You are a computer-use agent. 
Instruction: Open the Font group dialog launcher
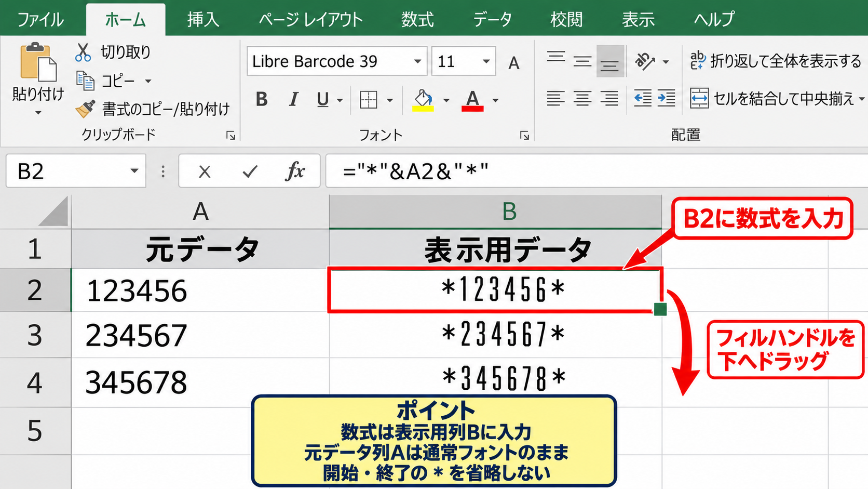click(x=524, y=136)
